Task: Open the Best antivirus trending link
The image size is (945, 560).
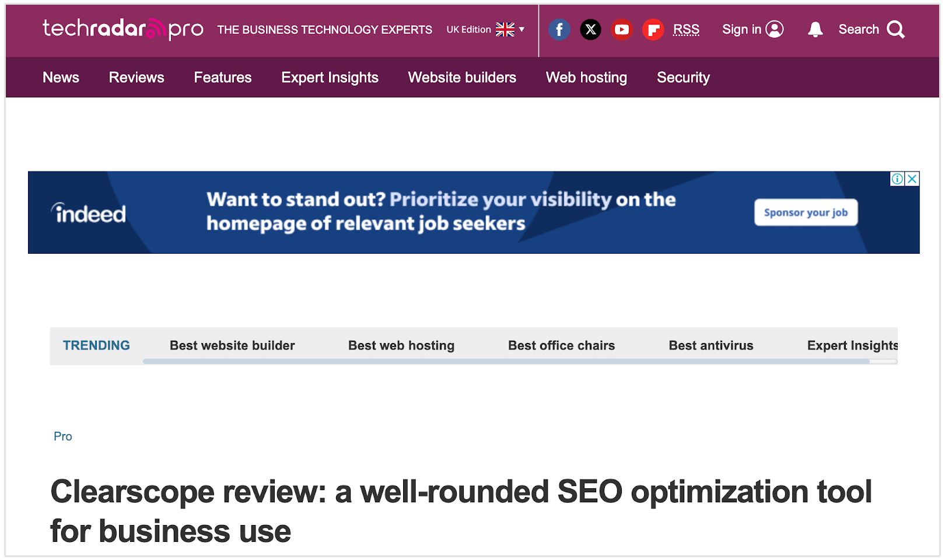Action: pyautogui.click(x=710, y=345)
